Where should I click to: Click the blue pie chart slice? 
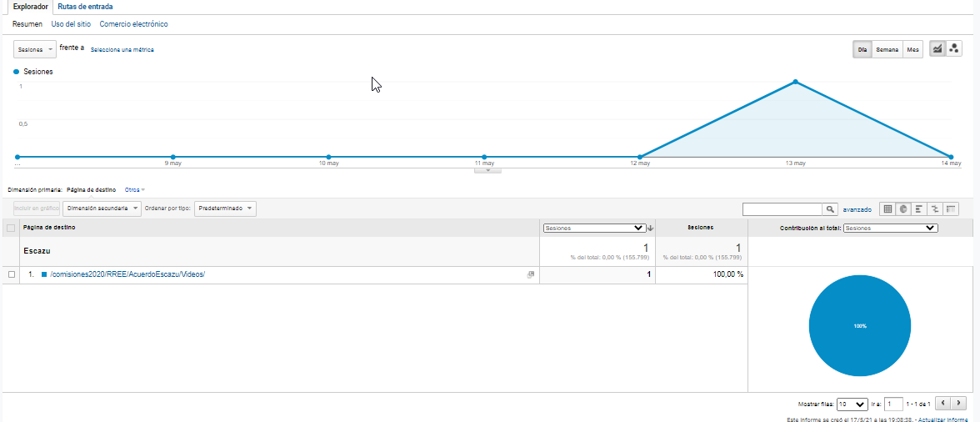[859, 326]
